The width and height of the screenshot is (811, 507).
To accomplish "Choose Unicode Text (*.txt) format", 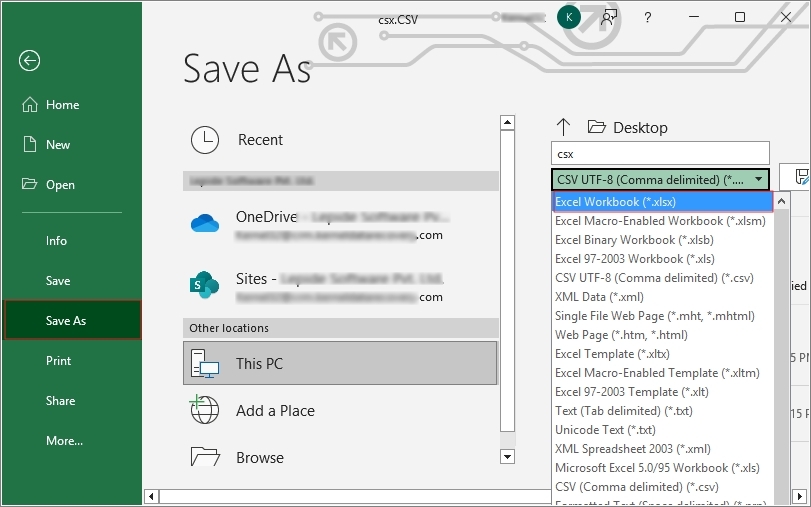I will click(663, 430).
